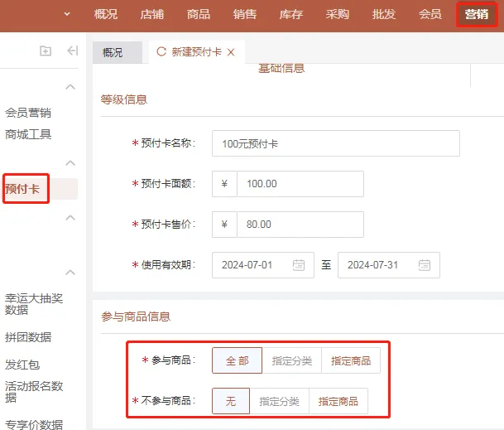Choose 指定商品 for 不参与商品
This screenshot has width=504, height=430.
pos(338,401)
